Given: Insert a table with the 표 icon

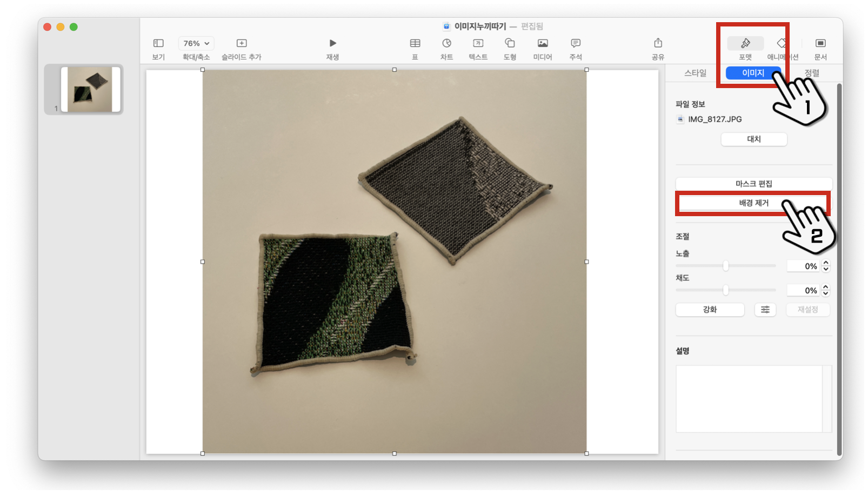Looking at the screenshot, I should click(x=415, y=43).
